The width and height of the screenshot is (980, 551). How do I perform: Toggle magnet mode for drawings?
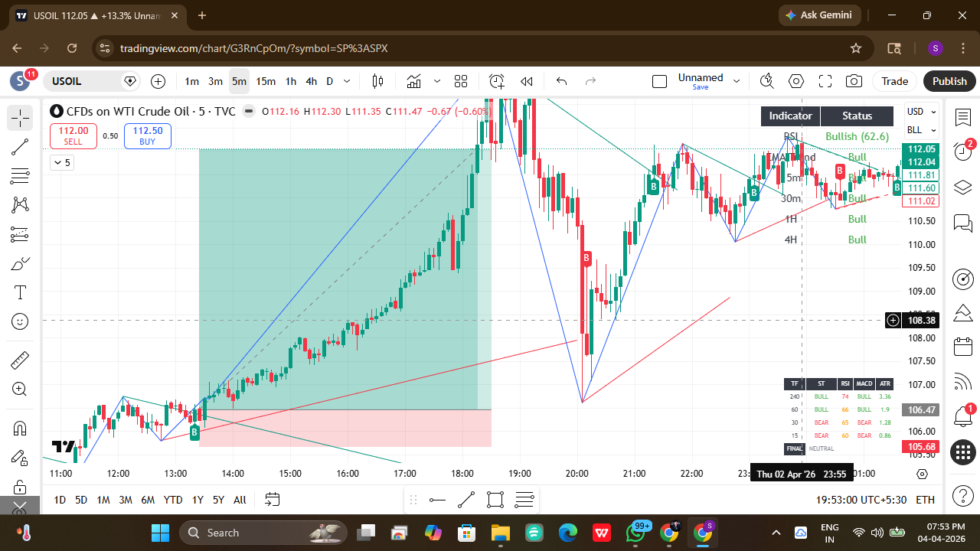20,428
